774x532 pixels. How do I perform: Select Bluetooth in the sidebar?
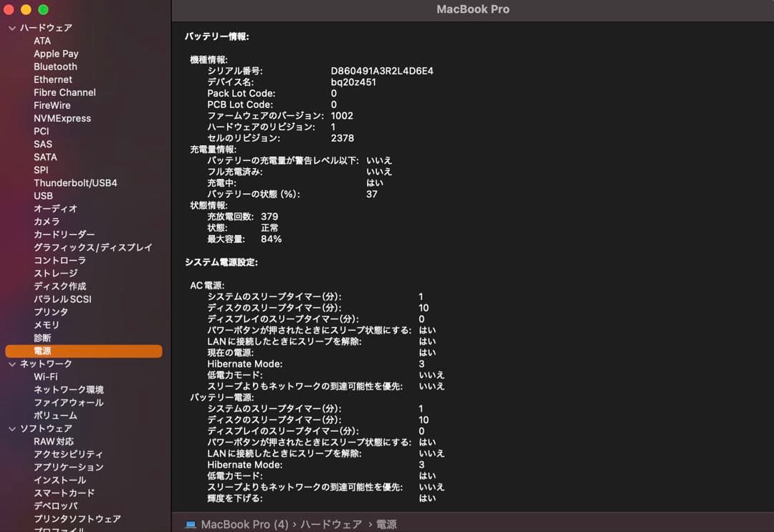click(55, 66)
